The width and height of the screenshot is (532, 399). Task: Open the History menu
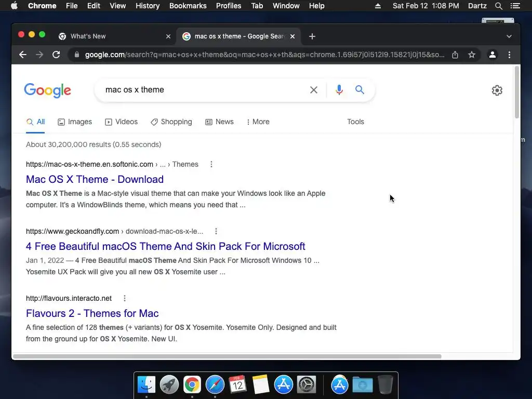pos(147,6)
